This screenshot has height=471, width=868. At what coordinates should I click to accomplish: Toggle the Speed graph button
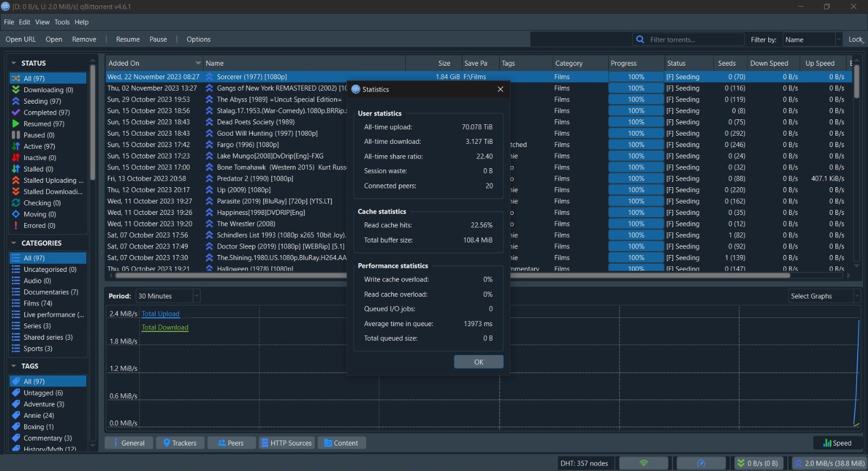(837, 443)
